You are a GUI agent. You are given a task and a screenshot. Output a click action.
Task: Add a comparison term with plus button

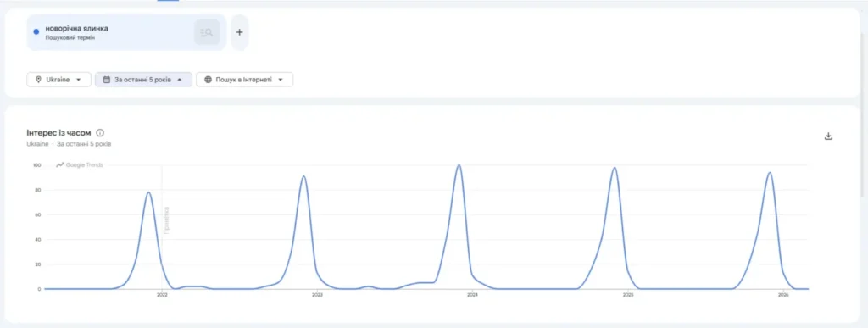click(x=240, y=32)
